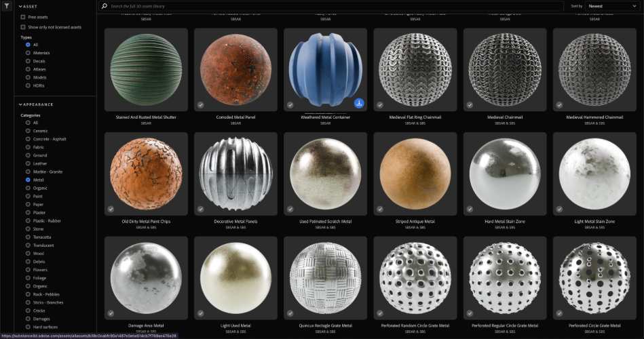Open Damage Area Metal sphere thumbnail

tap(146, 278)
